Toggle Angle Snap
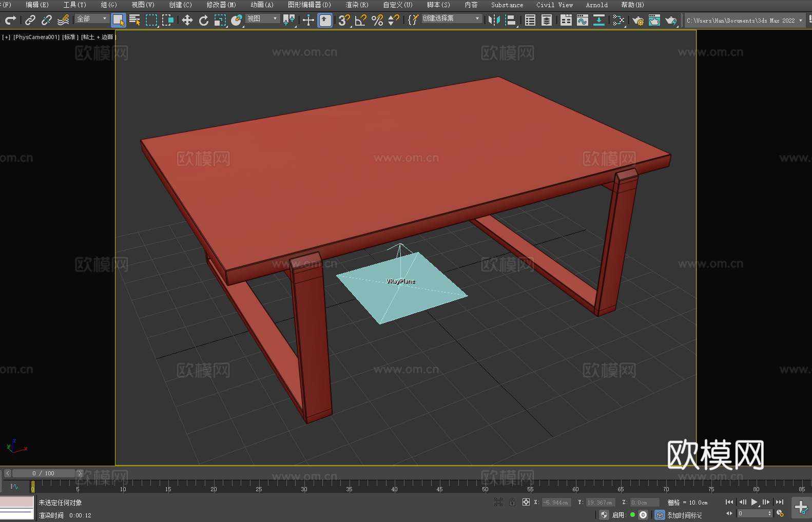The height and width of the screenshot is (522, 812). pyautogui.click(x=361, y=20)
